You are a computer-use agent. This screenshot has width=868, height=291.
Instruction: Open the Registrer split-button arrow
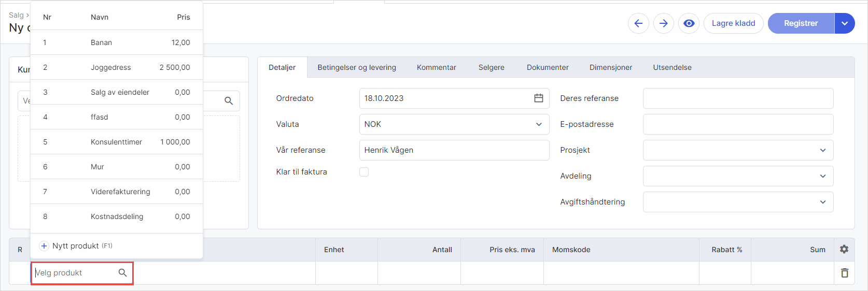[x=845, y=23]
